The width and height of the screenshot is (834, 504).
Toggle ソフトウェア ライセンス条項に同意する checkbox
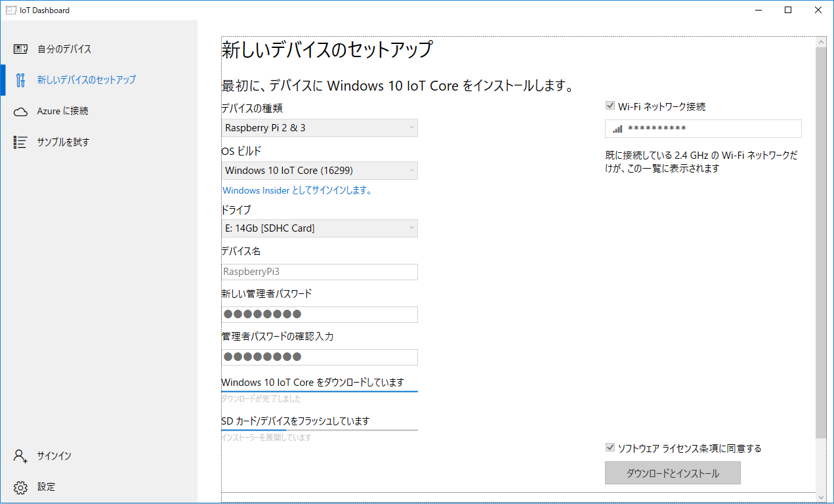(610, 448)
